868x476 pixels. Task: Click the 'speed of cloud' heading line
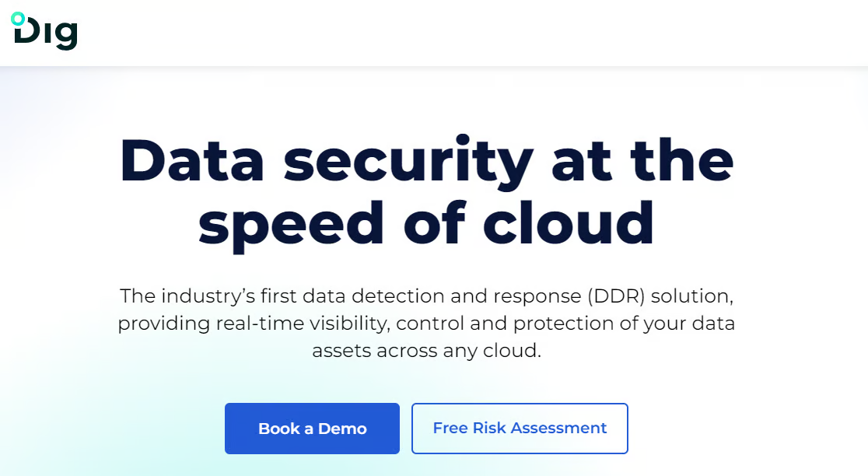tap(426, 225)
